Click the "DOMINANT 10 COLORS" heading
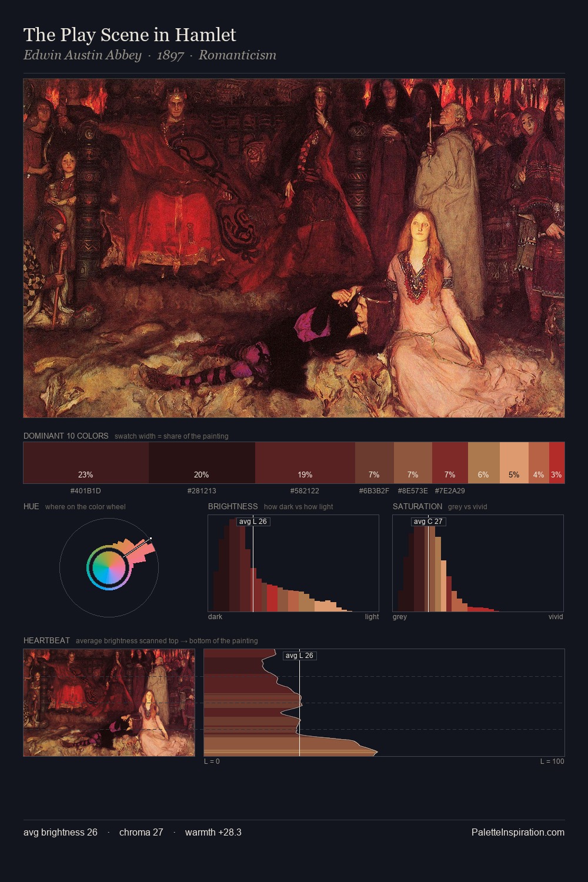The image size is (588, 882). click(66, 436)
